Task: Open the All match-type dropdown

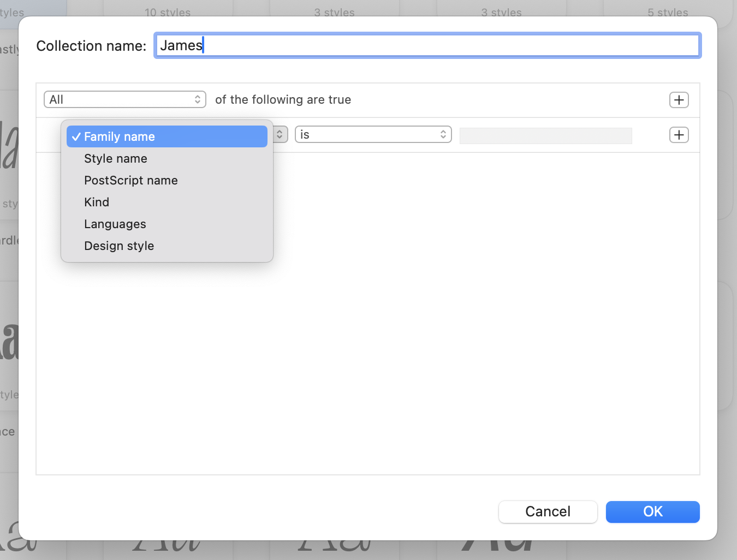Action: point(124,99)
